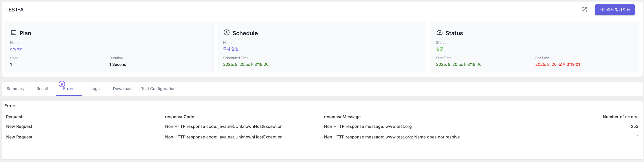
Task: Open the Logs tab
Action: (x=95, y=89)
